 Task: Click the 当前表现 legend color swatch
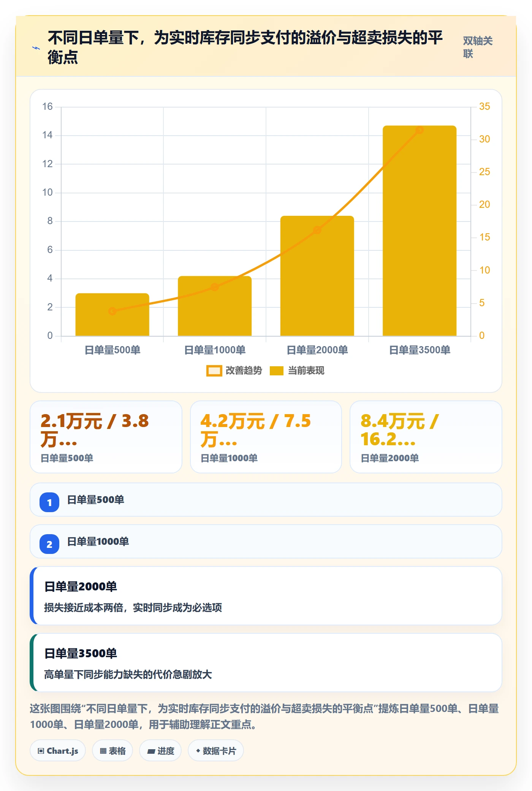277,371
